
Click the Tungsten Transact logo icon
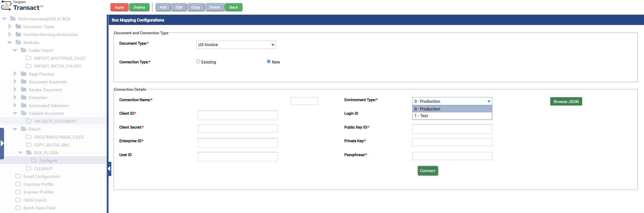click(x=6, y=6)
